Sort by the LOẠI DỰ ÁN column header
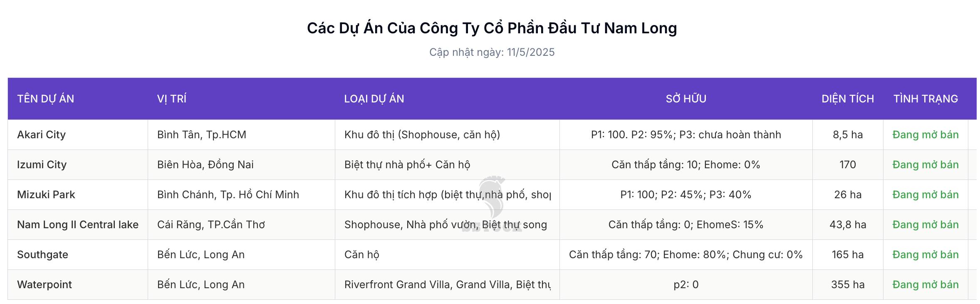Image resolution: width=980 pixels, height=304 pixels. point(374,99)
